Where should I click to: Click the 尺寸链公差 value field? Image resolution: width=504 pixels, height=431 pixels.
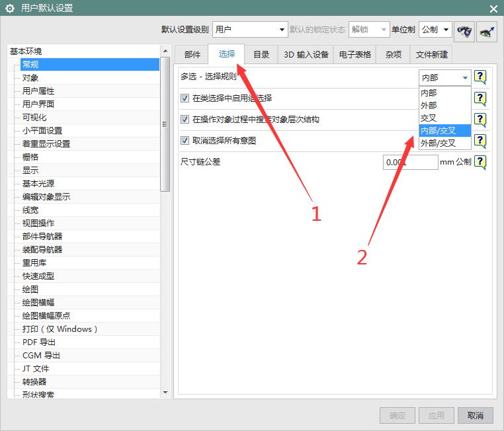point(410,162)
